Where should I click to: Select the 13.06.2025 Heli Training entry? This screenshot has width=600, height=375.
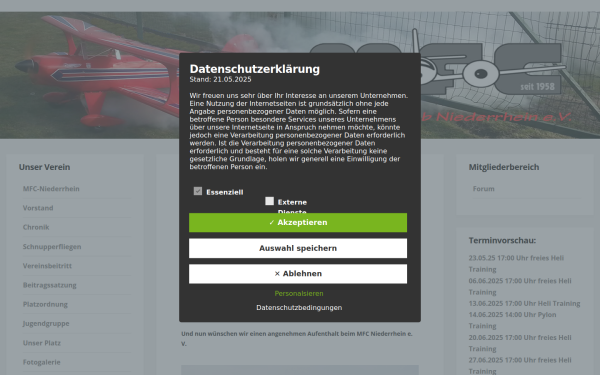pos(524,303)
